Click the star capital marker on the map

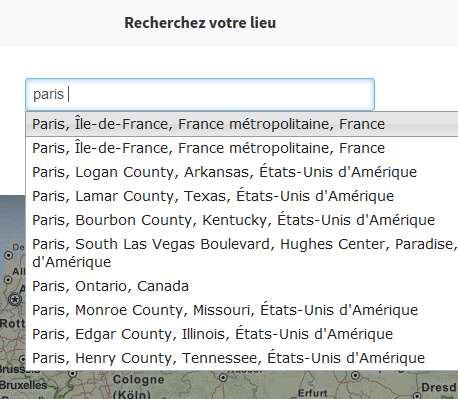pyautogui.click(x=15, y=299)
